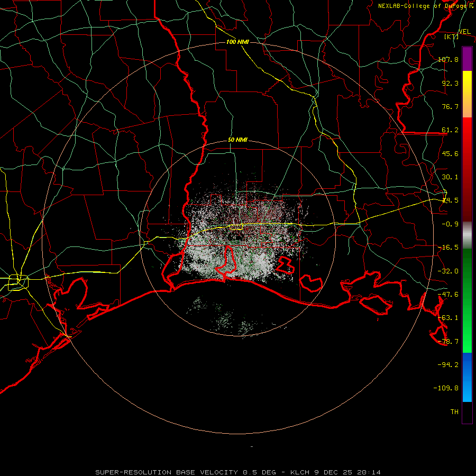Click the -32.0 velocity scale value
The image size is (476, 476).
[x=448, y=271]
